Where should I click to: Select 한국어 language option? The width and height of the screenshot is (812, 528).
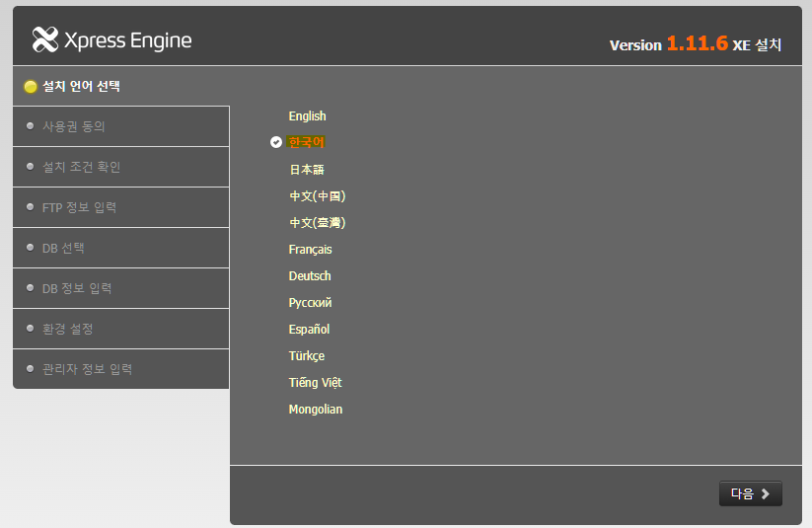tap(306, 142)
